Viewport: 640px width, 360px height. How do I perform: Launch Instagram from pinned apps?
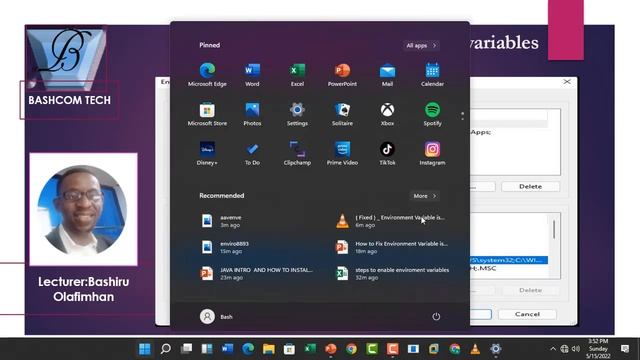pos(432,153)
